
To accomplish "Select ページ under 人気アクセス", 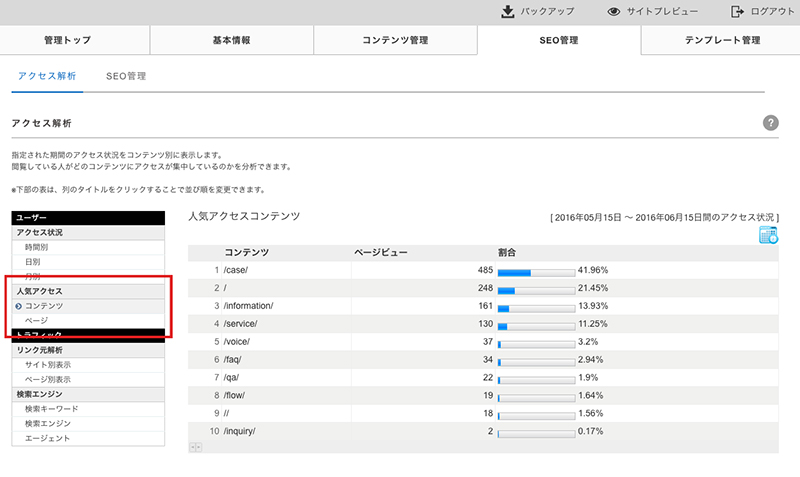I will pyautogui.click(x=37, y=320).
